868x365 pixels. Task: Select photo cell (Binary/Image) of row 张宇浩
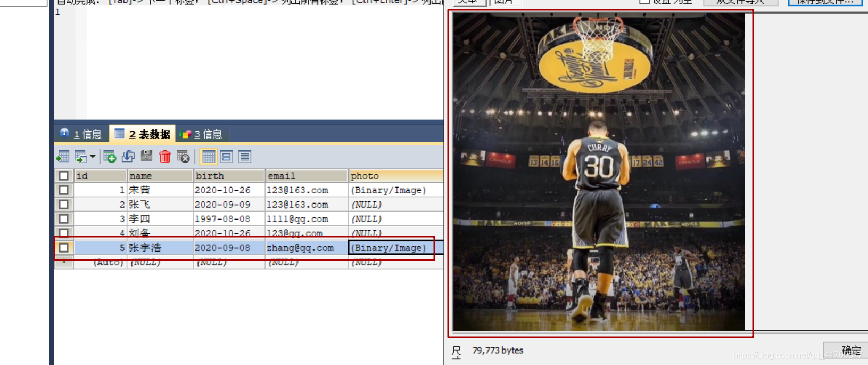pyautogui.click(x=396, y=248)
